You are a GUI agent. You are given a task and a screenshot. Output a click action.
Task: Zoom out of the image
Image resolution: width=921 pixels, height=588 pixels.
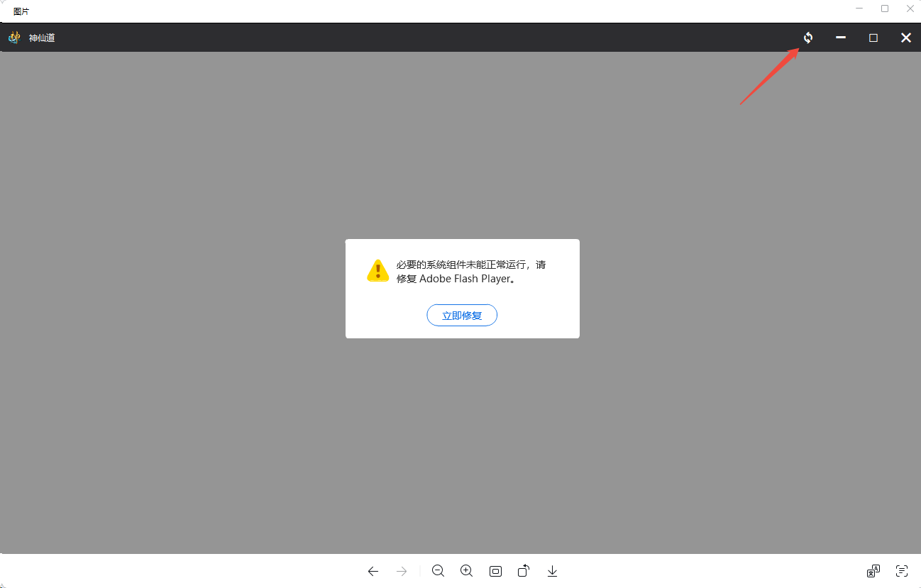click(x=438, y=571)
